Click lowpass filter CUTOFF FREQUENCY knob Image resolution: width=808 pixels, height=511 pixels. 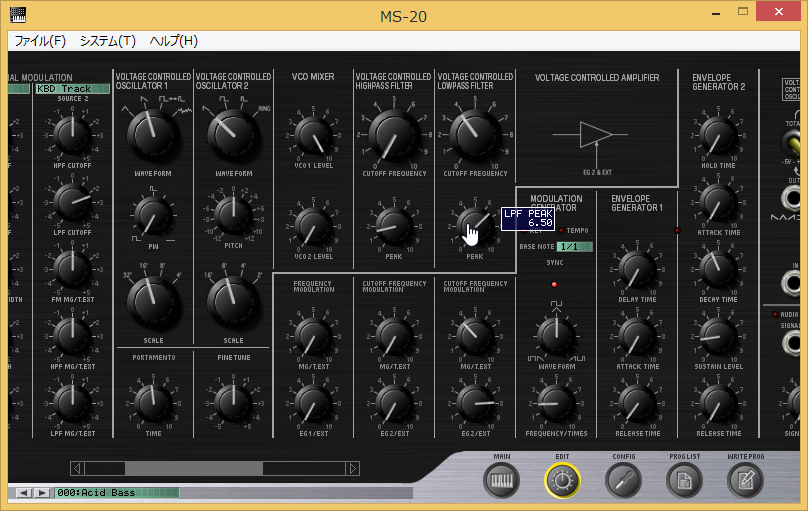click(x=475, y=135)
